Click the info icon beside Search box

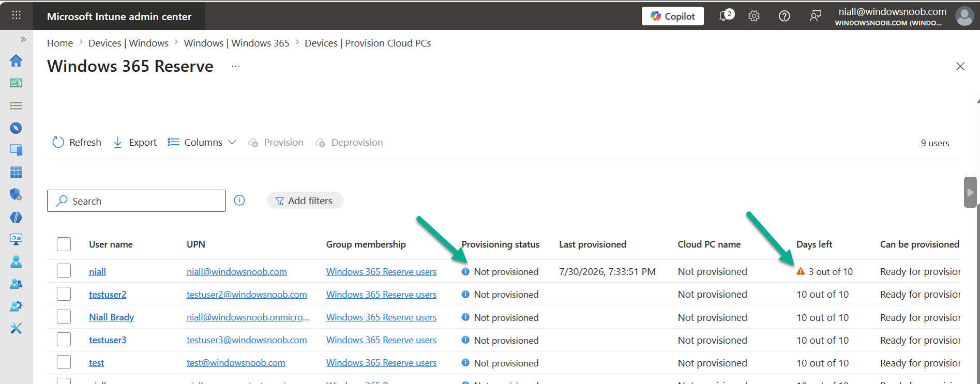point(239,201)
